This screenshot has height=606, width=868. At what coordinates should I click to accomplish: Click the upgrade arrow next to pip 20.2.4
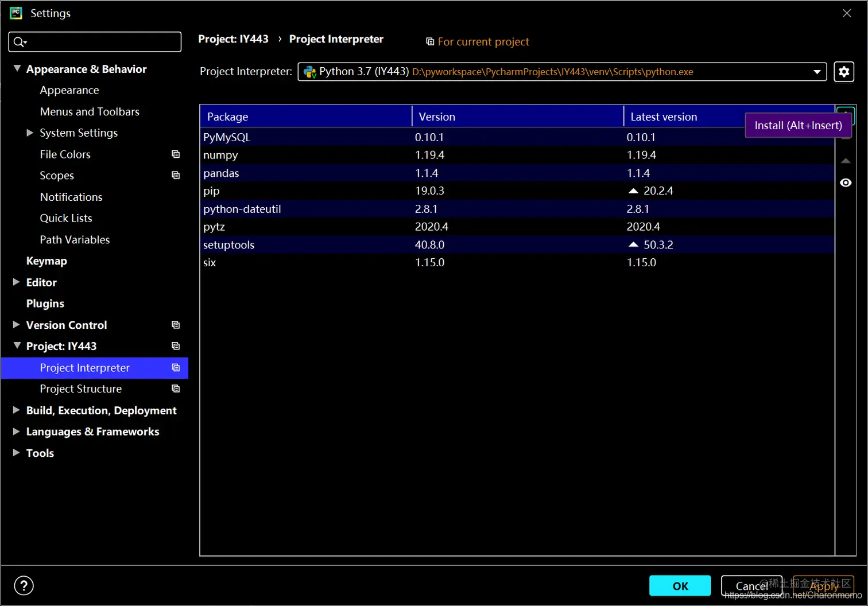[x=633, y=191]
